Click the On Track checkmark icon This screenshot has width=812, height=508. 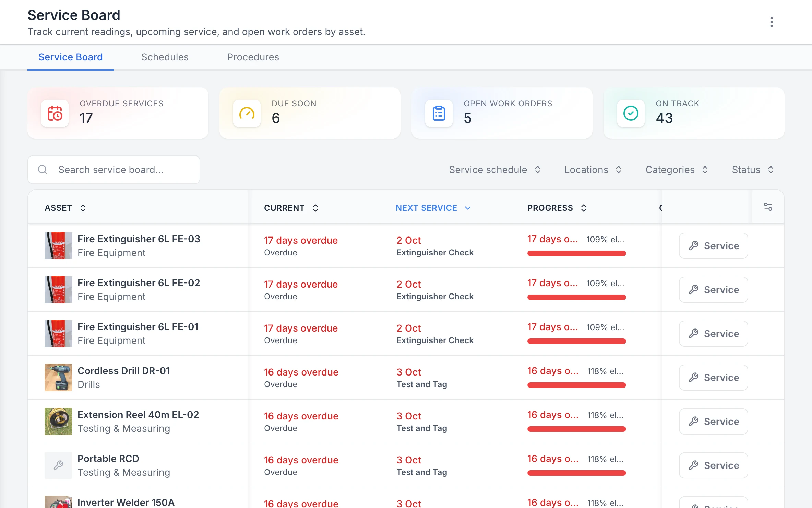631,113
